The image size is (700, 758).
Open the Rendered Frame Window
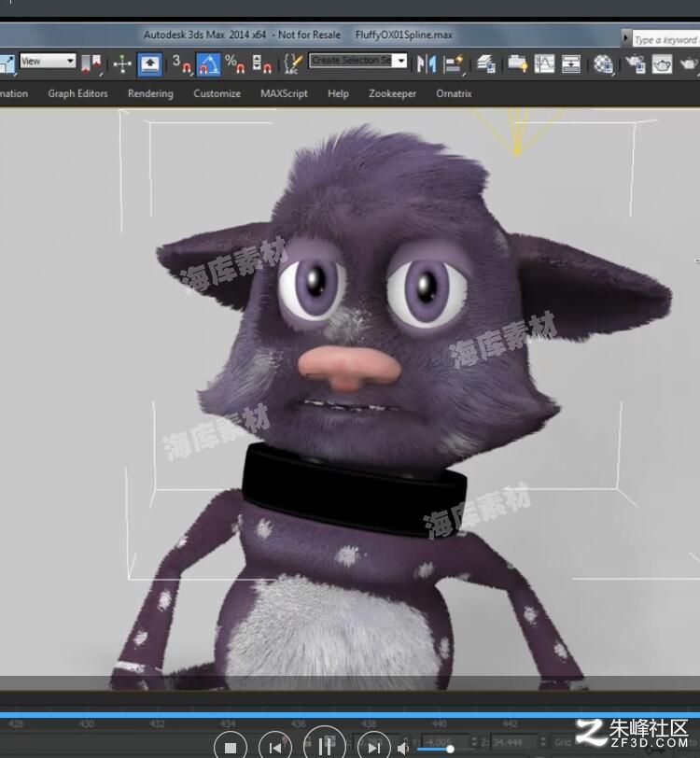[662, 63]
